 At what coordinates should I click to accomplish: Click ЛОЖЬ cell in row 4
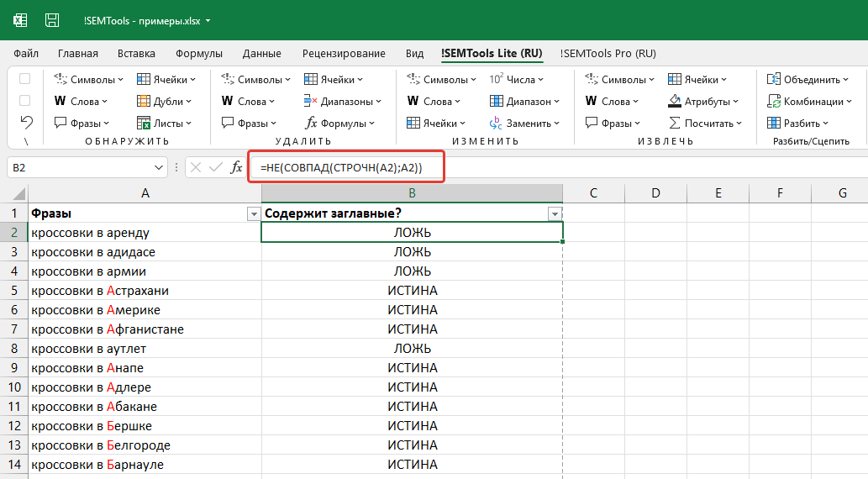click(412, 271)
